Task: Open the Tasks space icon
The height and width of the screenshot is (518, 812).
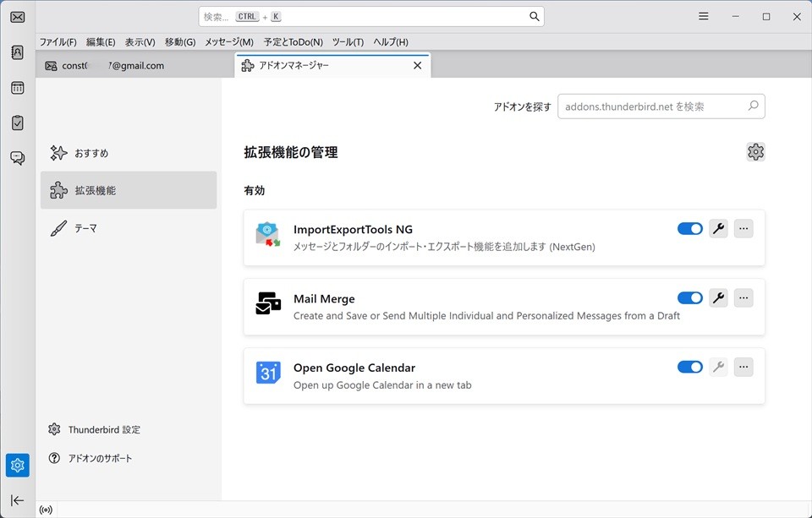Action: click(18, 123)
